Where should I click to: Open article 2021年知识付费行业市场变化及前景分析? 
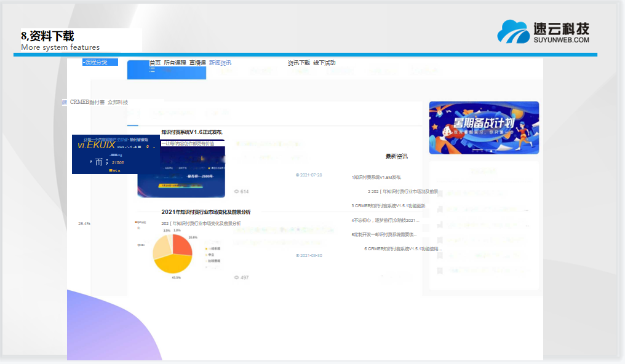coord(205,212)
